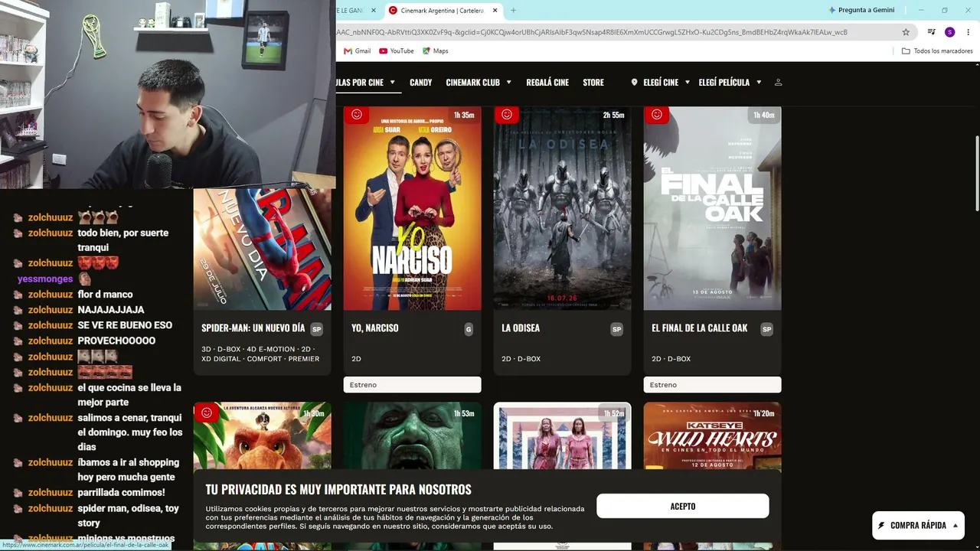The image size is (980, 551).
Task: Close the Cinemark Argentina tab
Action: (495, 10)
